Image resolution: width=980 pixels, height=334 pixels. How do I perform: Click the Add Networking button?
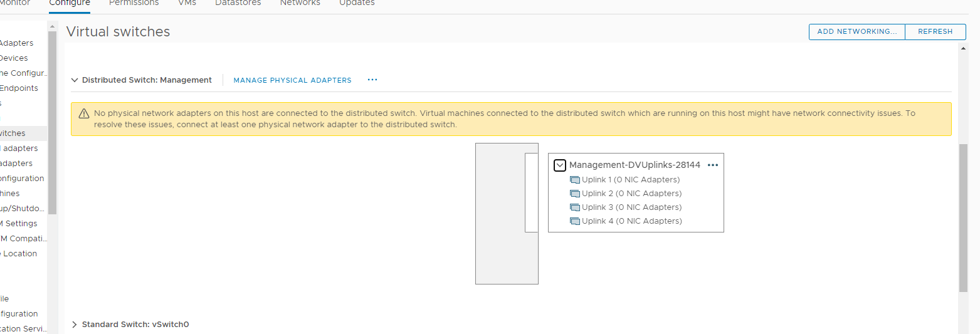tap(856, 31)
